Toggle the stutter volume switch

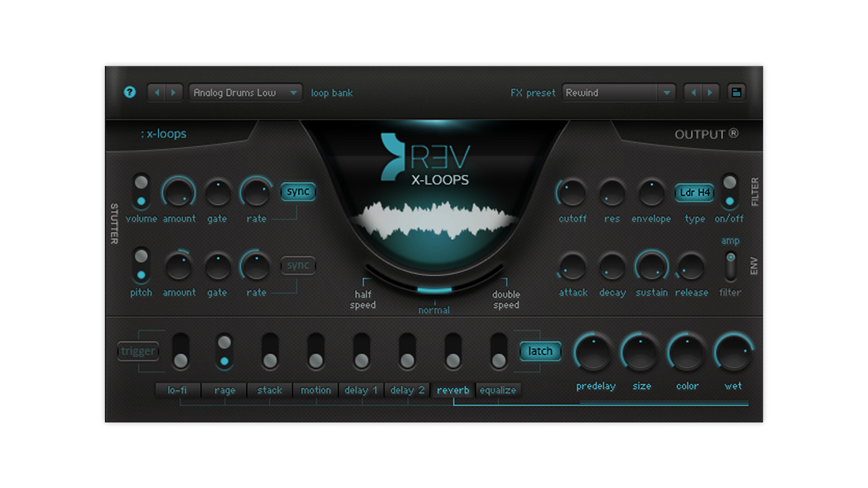point(141,192)
